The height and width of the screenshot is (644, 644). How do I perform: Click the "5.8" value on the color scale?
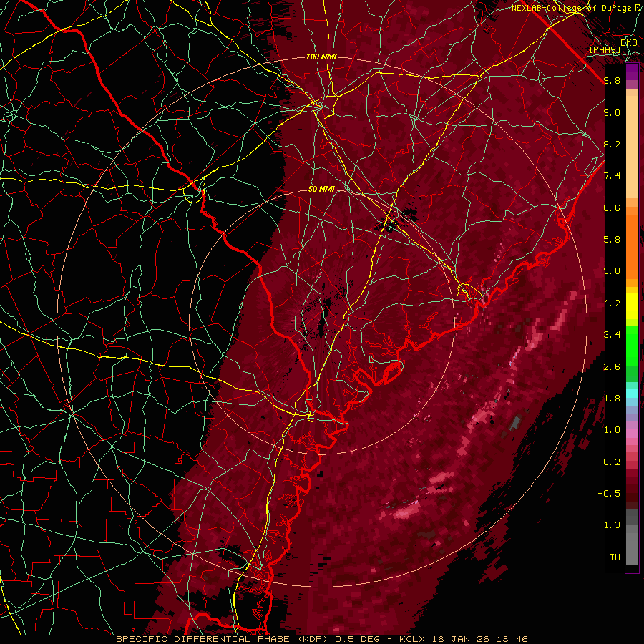click(x=612, y=240)
